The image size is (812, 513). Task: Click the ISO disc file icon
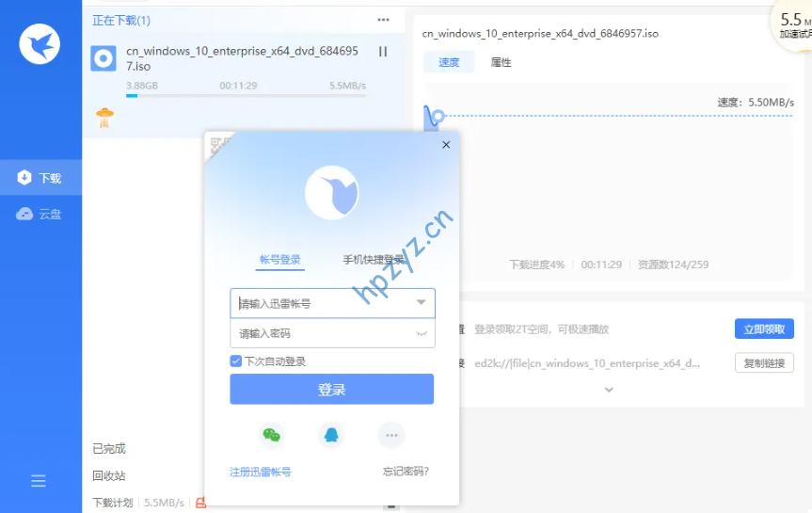click(103, 58)
